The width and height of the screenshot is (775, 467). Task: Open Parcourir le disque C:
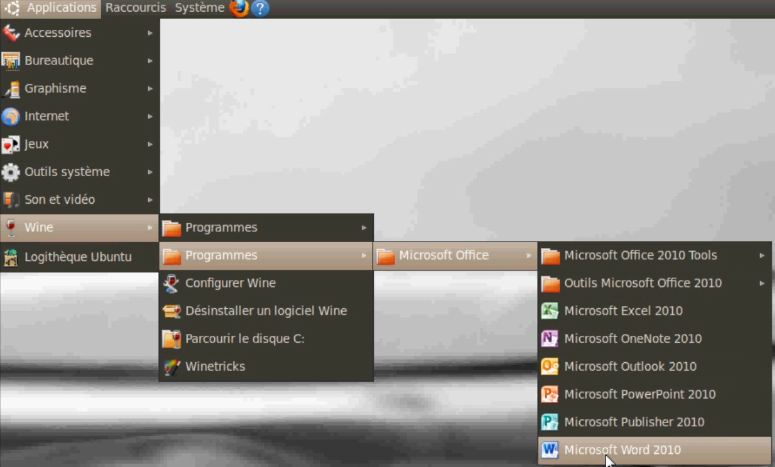point(266,339)
